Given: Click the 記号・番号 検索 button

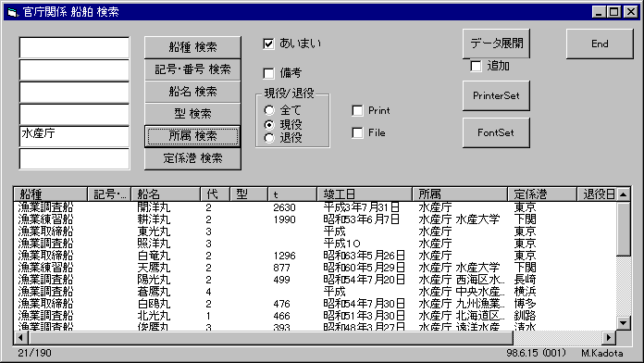Looking at the screenshot, I should (x=192, y=69).
